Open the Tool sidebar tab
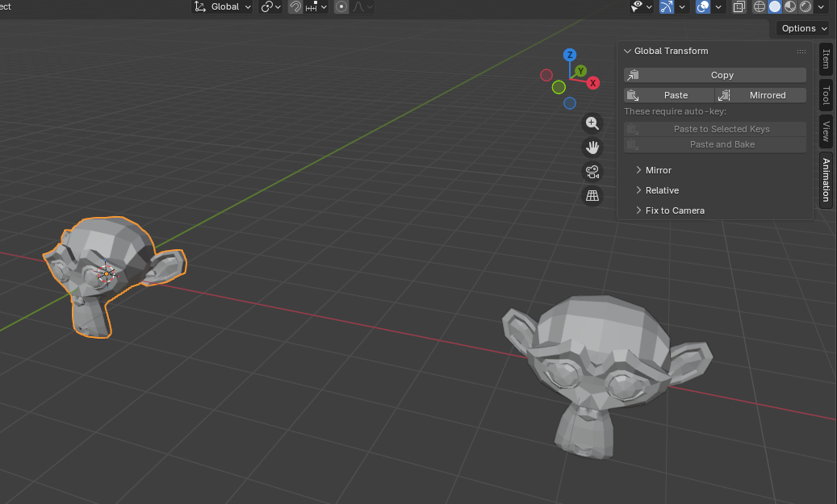The height and width of the screenshot is (504, 837). pos(826,95)
